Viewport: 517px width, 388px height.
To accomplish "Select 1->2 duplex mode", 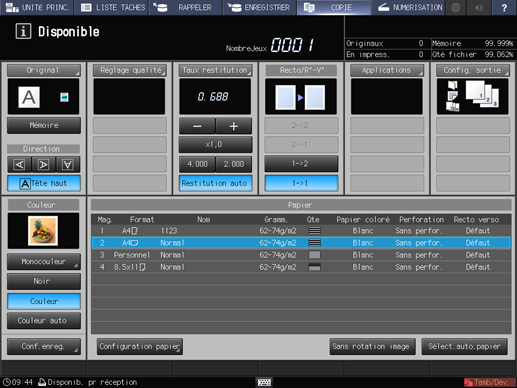I will click(301, 164).
